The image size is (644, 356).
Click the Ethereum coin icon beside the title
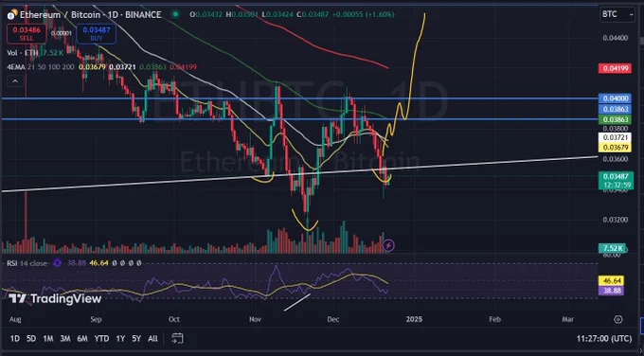pyautogui.click(x=11, y=15)
